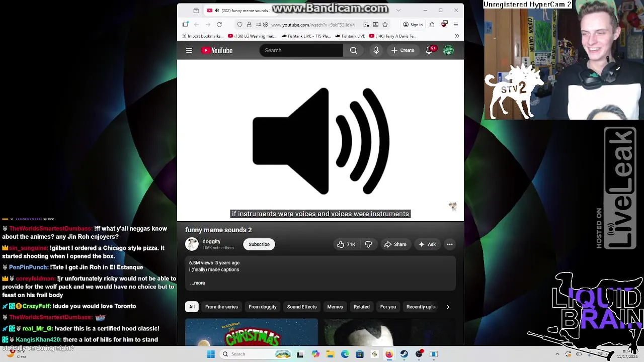Launch Microsoft Edge from taskbar
The width and height of the screenshot is (644, 362).
pos(345,354)
